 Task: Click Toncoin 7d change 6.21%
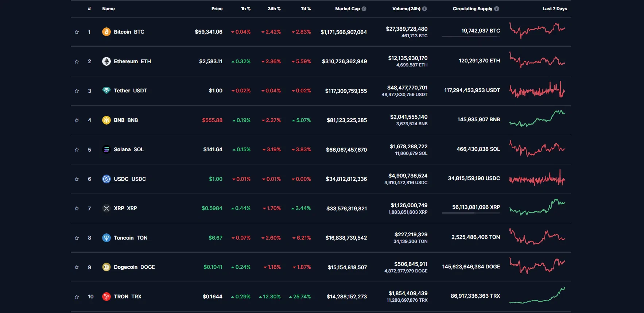tap(302, 238)
